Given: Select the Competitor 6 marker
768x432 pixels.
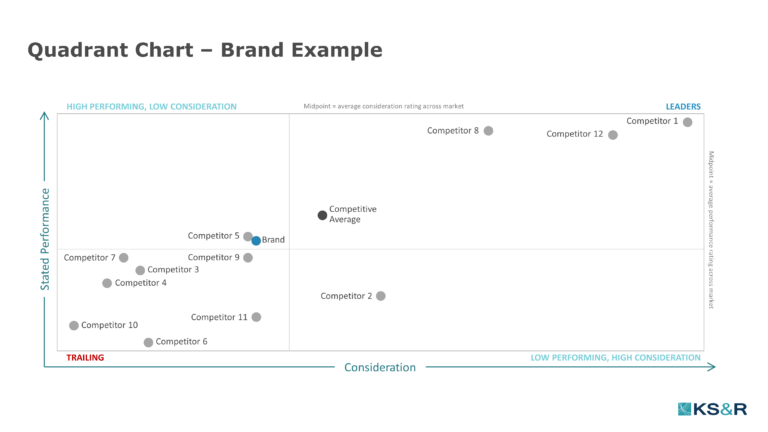Looking at the screenshot, I should point(148,342).
